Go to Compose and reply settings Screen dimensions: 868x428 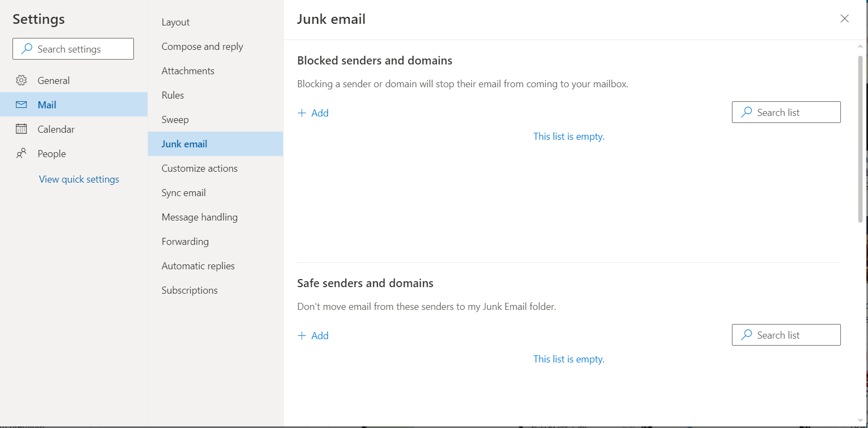click(x=202, y=47)
